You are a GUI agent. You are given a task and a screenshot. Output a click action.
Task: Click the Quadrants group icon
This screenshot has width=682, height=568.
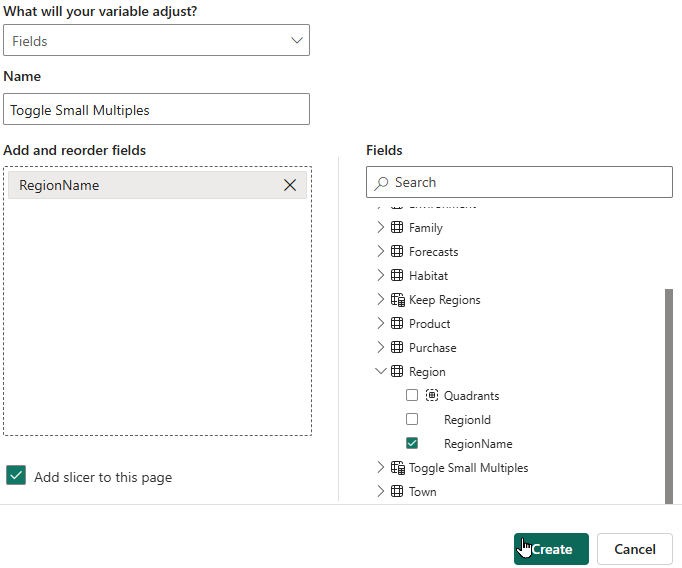(x=431, y=395)
